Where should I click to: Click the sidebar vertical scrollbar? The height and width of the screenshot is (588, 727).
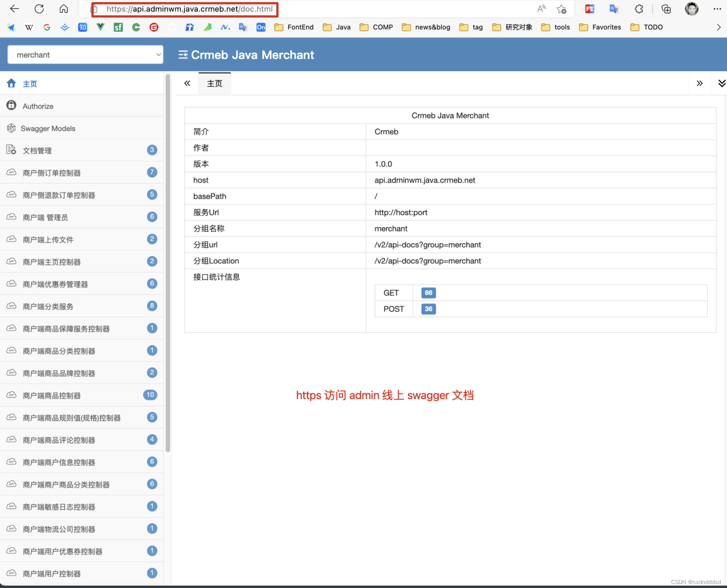[168, 263]
